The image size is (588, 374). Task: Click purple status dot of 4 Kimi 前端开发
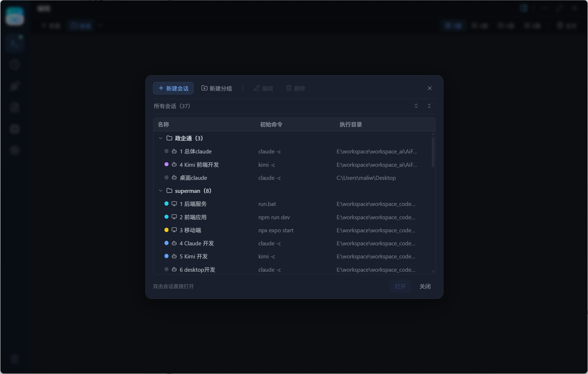click(166, 164)
